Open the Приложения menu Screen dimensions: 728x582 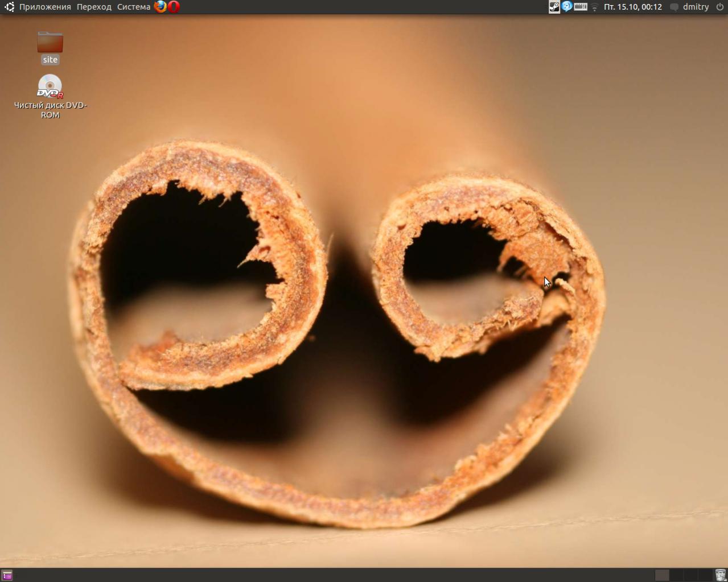(45, 7)
